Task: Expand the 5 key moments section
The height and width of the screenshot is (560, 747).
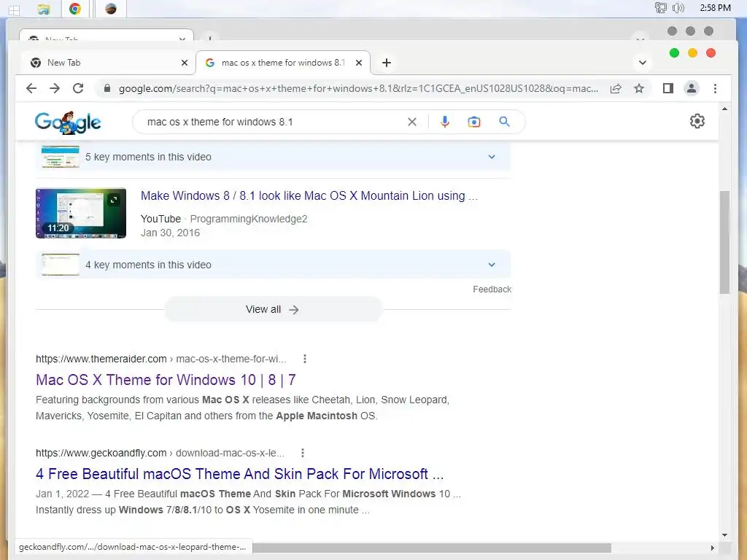Action: pos(273,157)
